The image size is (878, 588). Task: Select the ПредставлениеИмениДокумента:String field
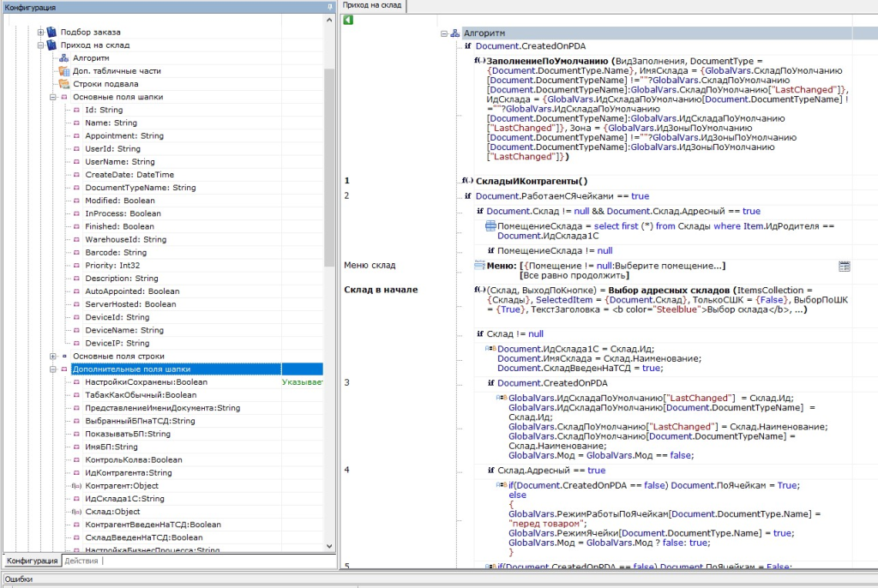pos(162,408)
